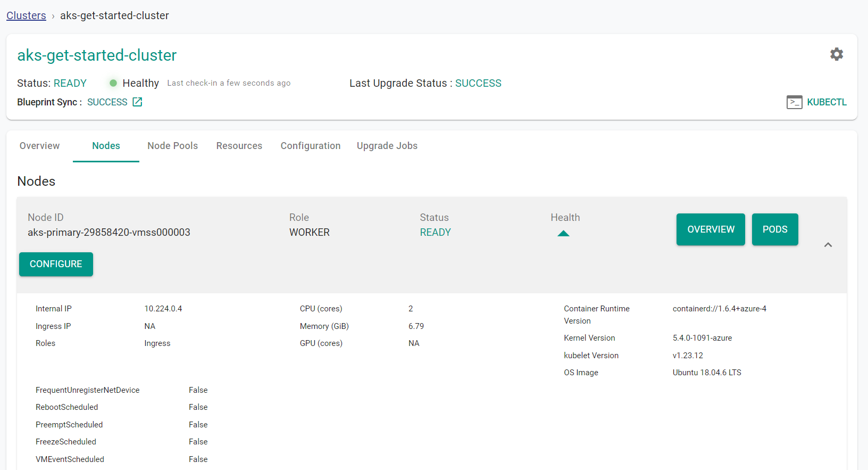Screen dimensions: 868x470
Task: Click the GPU cores NA value
Action: tap(414, 343)
